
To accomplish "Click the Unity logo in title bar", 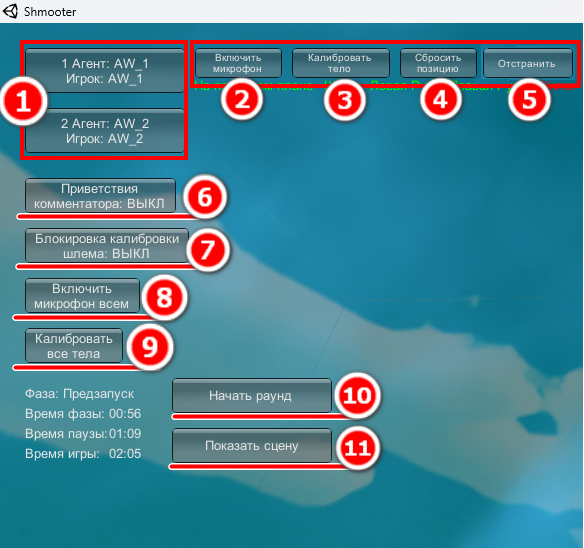I will click(x=10, y=11).
